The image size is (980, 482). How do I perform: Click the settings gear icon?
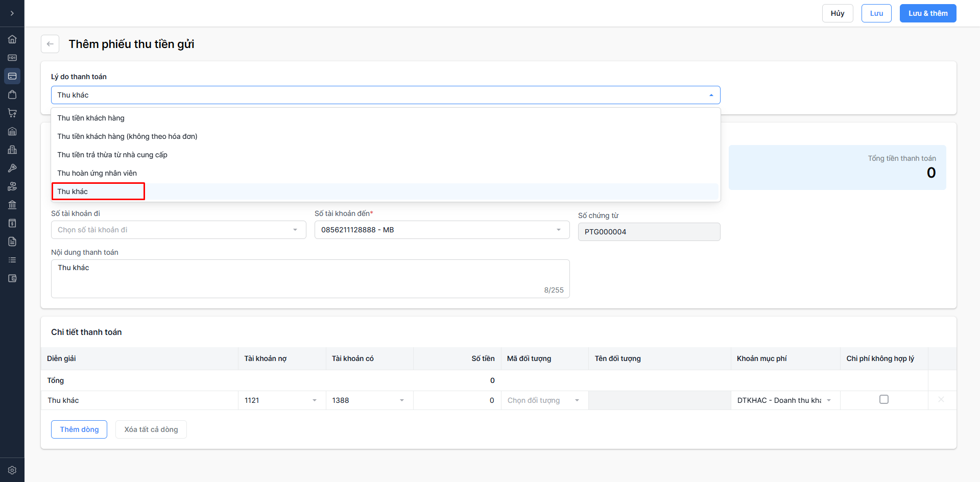click(12, 470)
